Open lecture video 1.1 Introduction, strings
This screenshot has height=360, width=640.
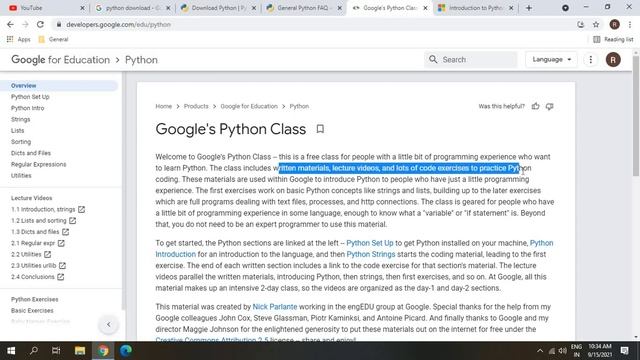48,209
